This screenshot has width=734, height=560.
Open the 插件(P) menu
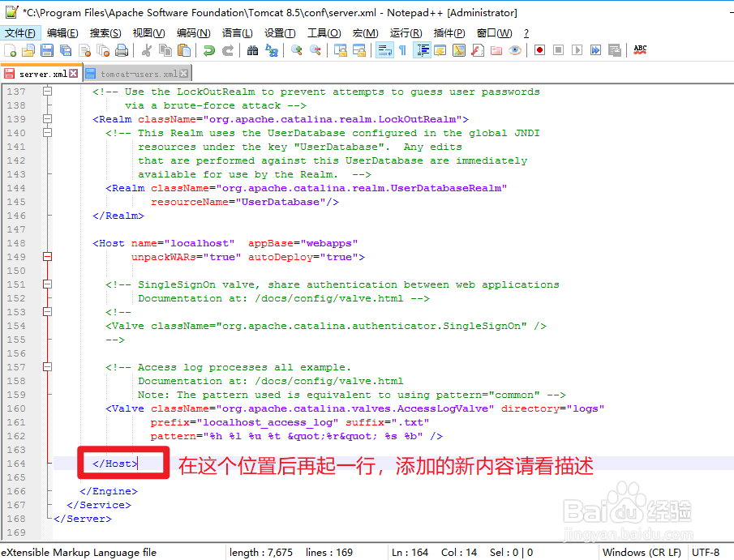tap(449, 33)
